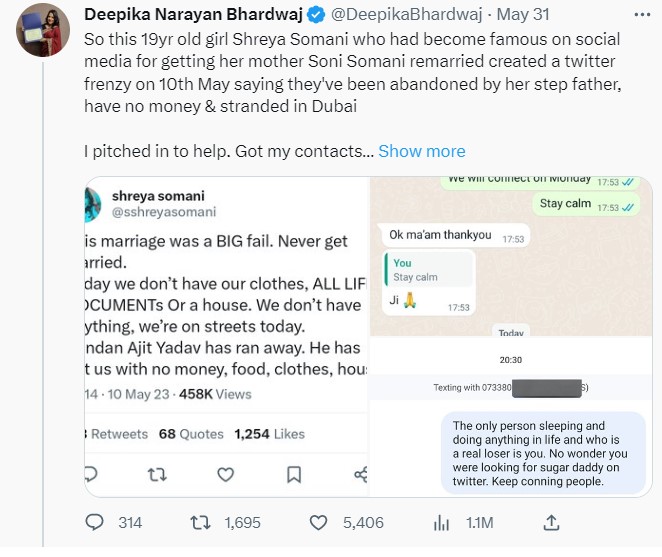Click retweet icon inside the embedded tweet screenshot
This screenshot has width=662, height=557.
[157, 473]
